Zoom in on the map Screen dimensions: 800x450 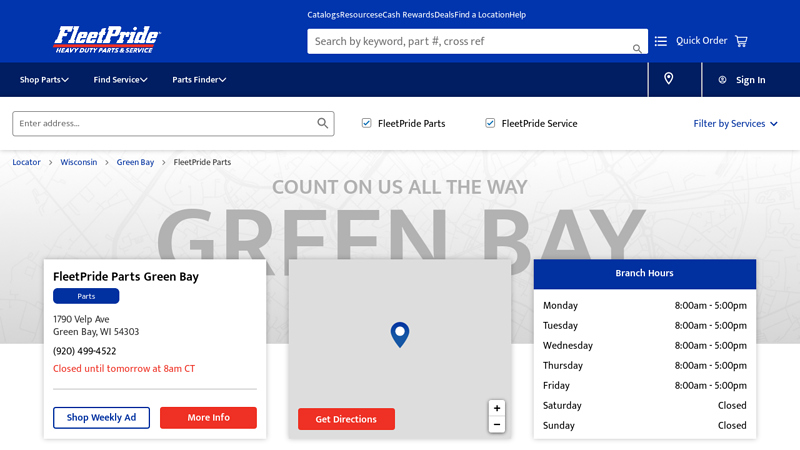497,408
